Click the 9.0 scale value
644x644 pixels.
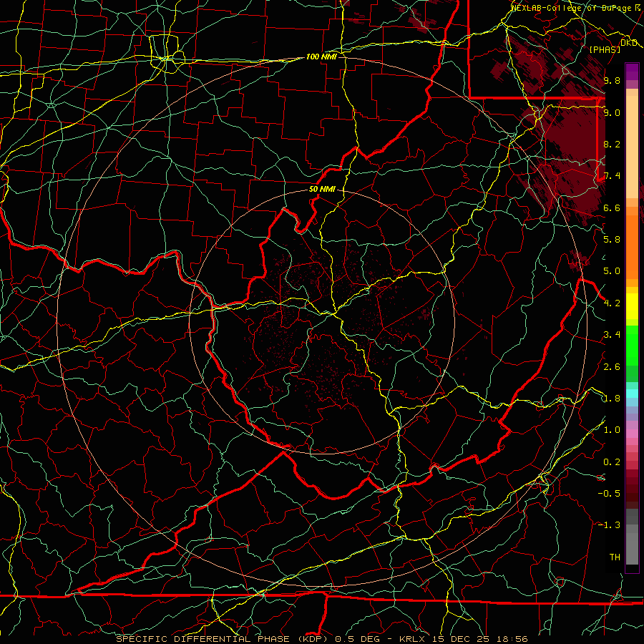(612, 112)
